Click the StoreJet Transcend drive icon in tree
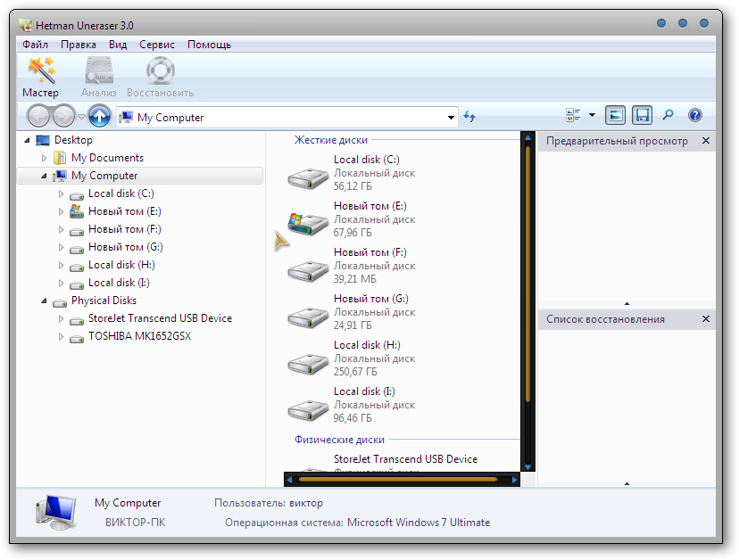 77,320
